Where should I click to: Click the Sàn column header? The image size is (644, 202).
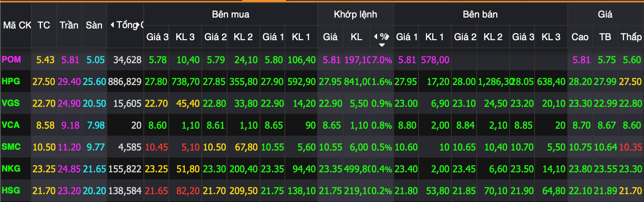pyautogui.click(x=94, y=25)
